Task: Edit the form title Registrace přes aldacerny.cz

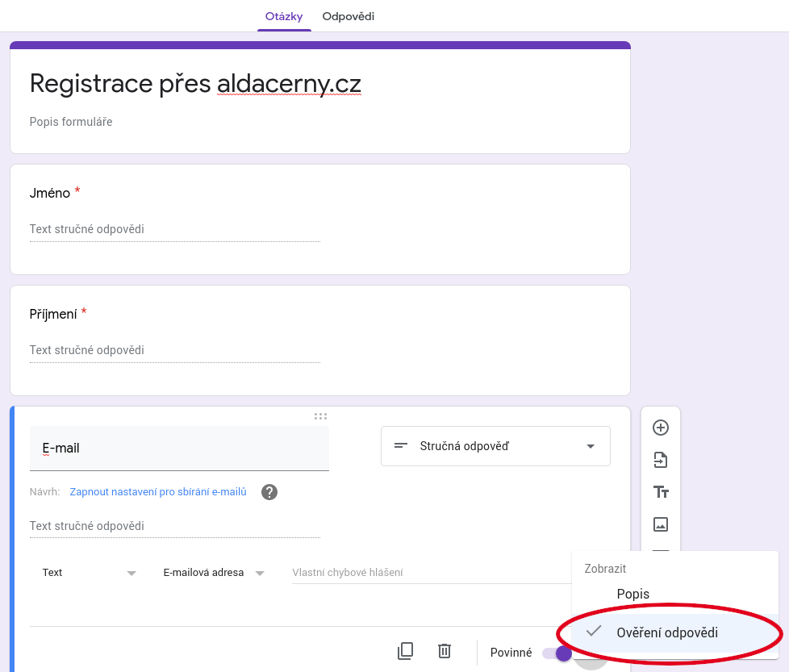Action: [x=195, y=84]
